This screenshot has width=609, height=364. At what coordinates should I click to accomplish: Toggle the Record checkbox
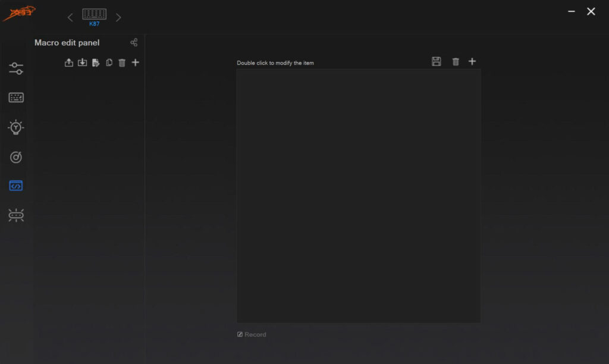(x=240, y=334)
